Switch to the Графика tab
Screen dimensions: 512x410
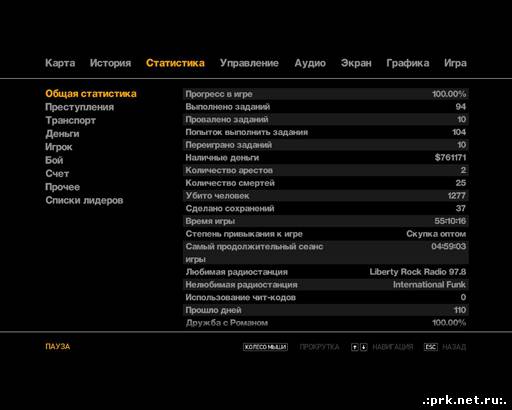coord(408,63)
